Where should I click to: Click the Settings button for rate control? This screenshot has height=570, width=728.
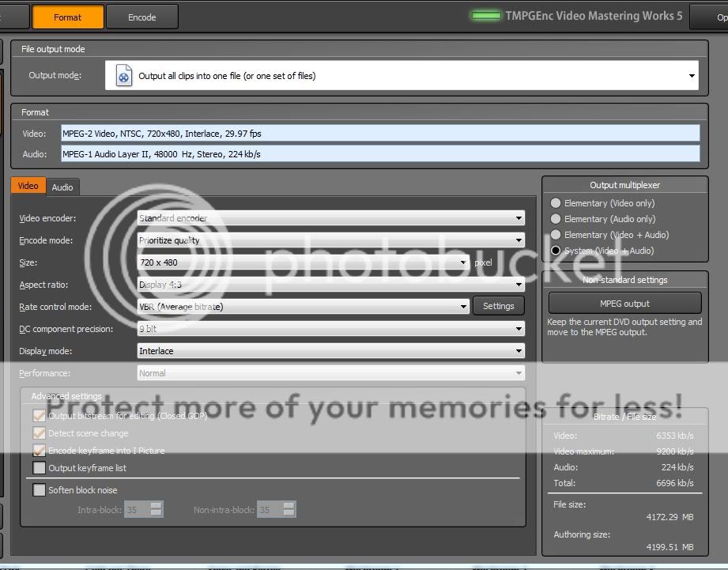click(x=498, y=306)
